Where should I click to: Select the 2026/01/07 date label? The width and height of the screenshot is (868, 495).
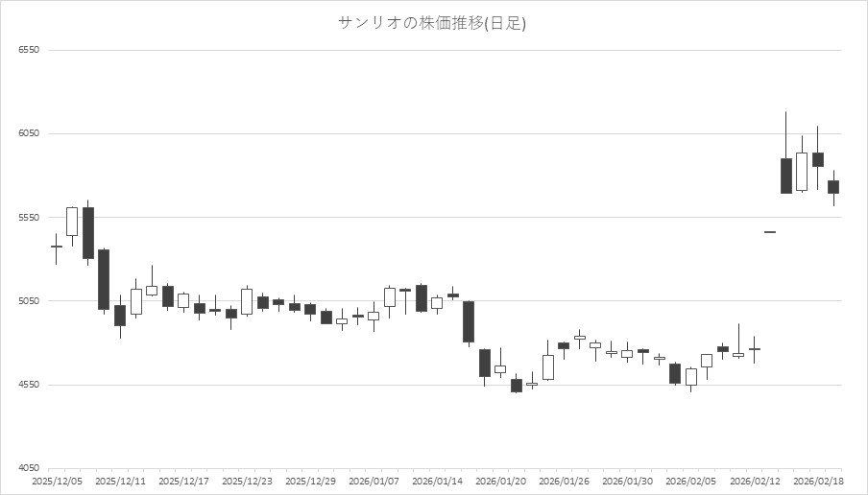click(374, 481)
